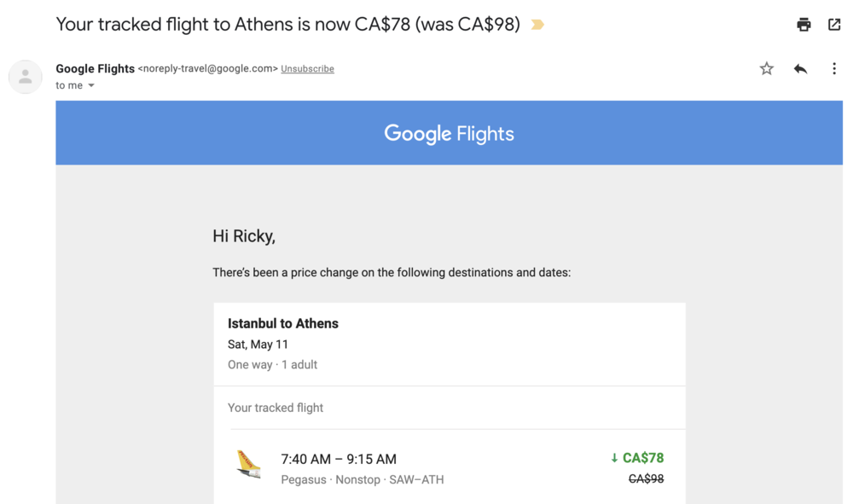Star this Google Flights email
853x504 pixels.
point(767,69)
